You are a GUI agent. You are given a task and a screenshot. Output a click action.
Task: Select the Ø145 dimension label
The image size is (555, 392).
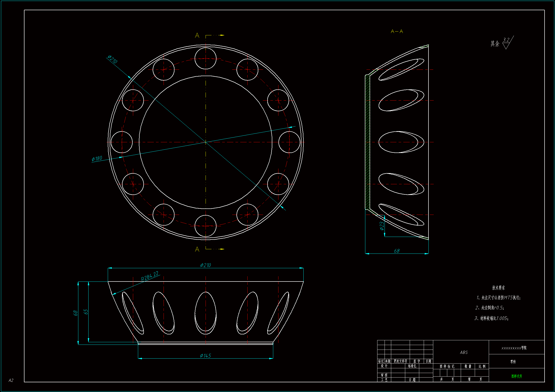point(205,356)
